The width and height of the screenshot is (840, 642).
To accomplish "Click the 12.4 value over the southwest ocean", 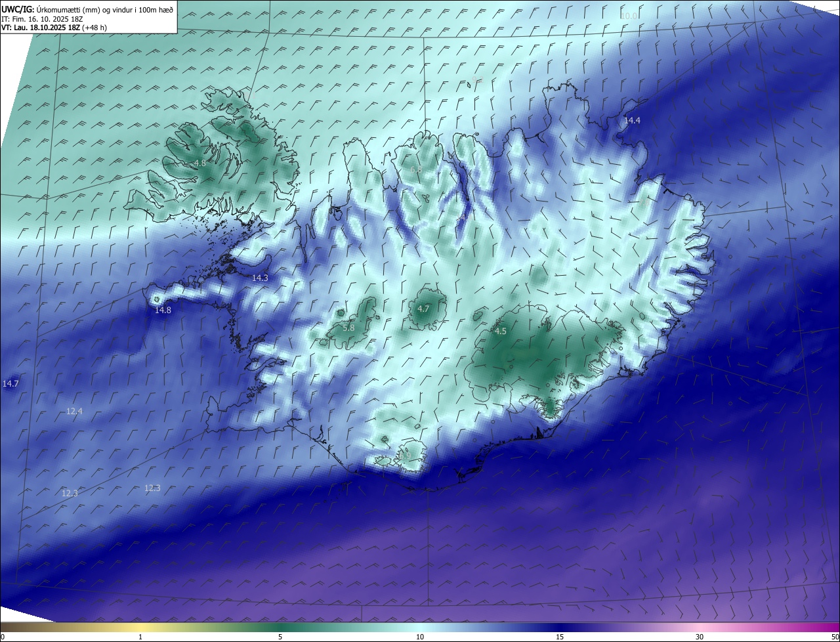I will click(75, 411).
